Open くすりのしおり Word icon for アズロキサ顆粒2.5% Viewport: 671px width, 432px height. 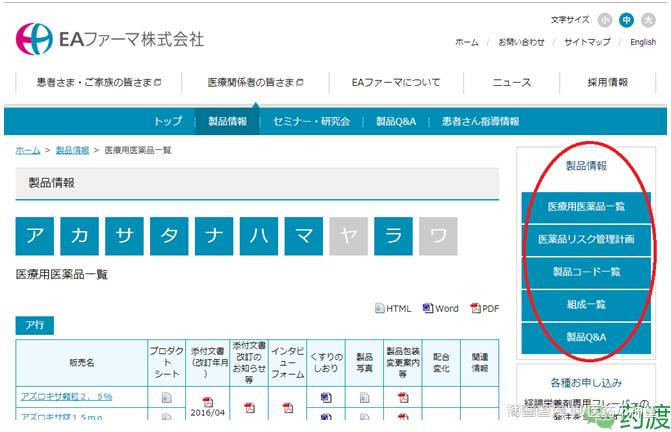pyautogui.click(x=326, y=398)
